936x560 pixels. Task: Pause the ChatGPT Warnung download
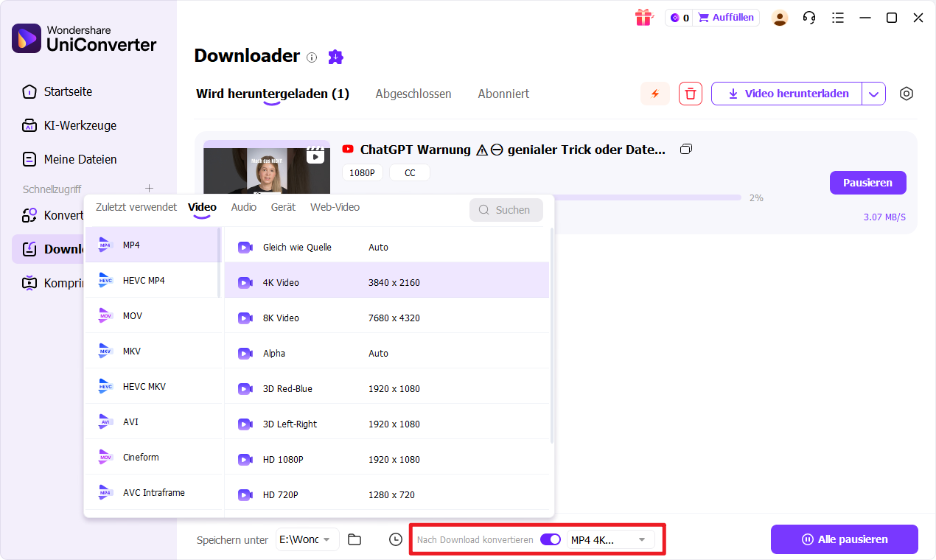867,182
